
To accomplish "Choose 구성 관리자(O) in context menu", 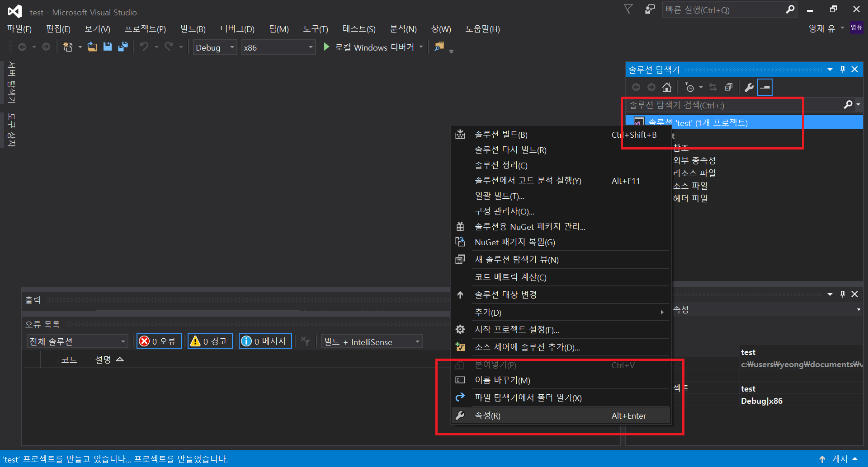I will tap(561, 211).
